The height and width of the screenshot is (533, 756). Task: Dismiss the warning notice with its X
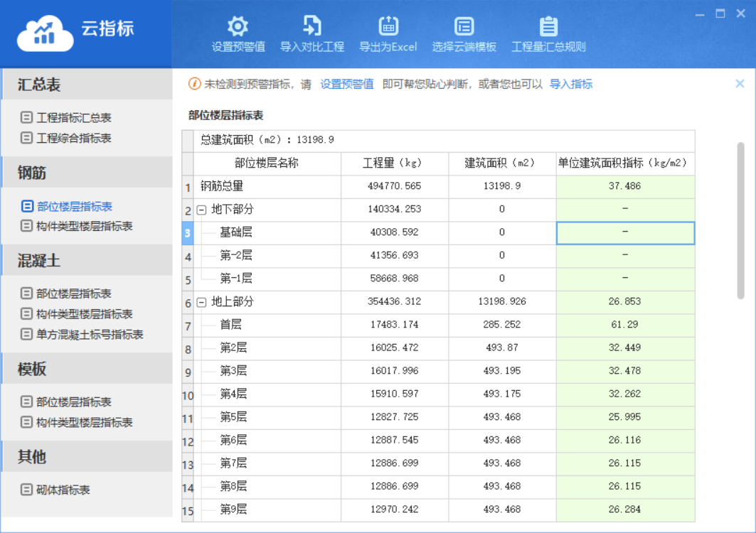(x=740, y=84)
